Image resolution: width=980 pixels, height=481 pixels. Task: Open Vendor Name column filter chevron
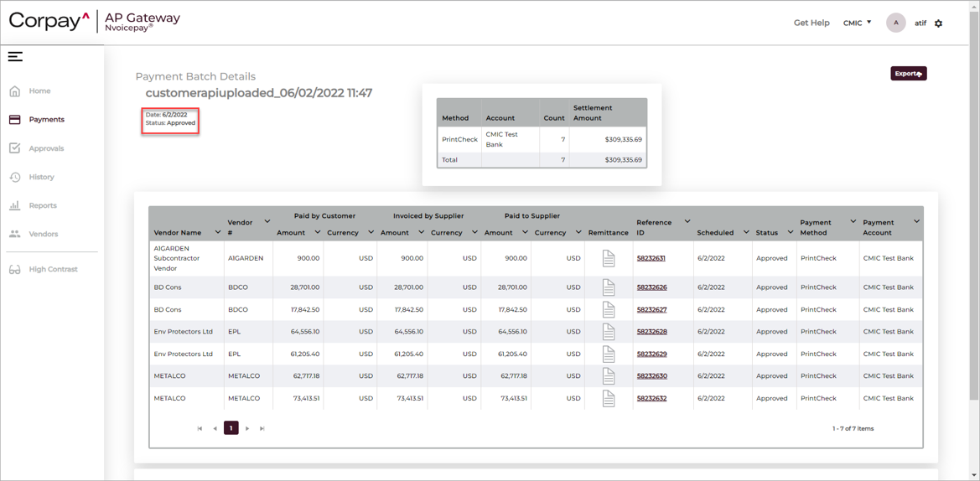tap(218, 232)
